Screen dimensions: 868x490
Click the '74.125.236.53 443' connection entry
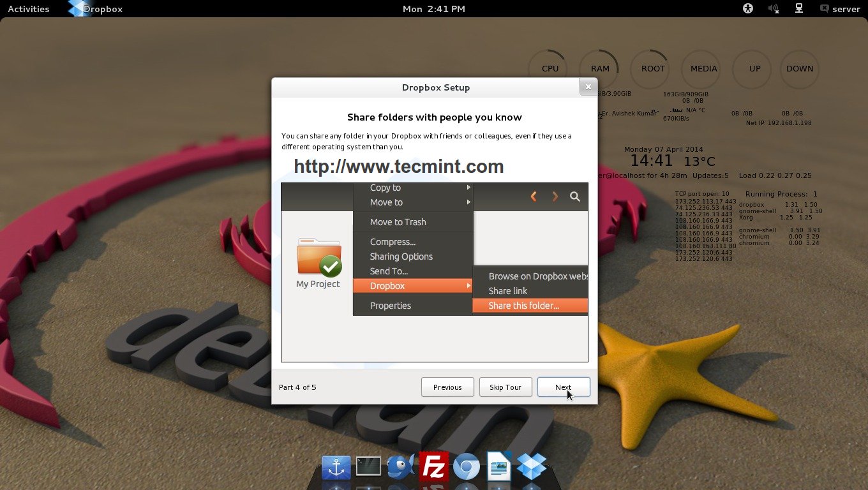click(703, 208)
